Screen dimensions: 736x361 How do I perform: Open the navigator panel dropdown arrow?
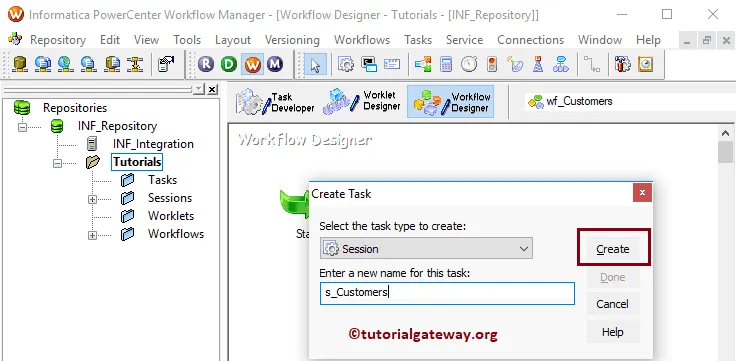pyautogui.click(x=199, y=89)
